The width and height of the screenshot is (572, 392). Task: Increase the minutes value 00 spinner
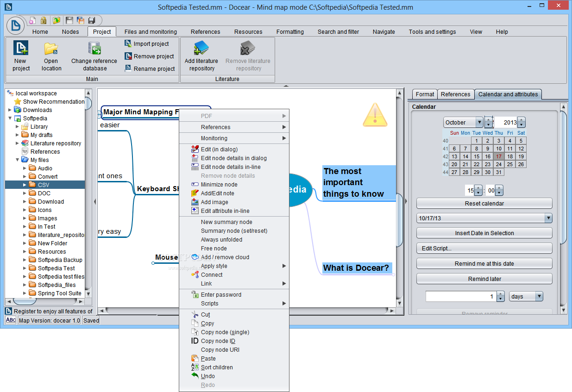[x=499, y=188]
